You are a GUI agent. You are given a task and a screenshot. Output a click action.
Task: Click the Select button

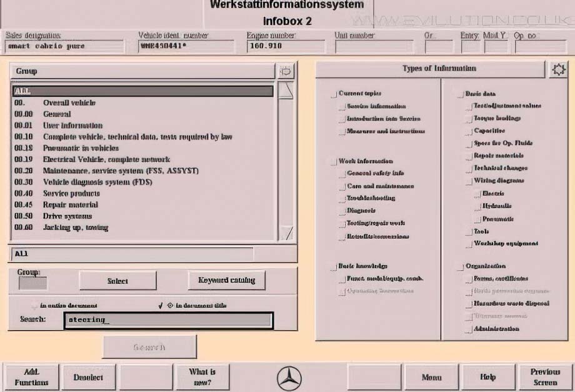pyautogui.click(x=117, y=281)
